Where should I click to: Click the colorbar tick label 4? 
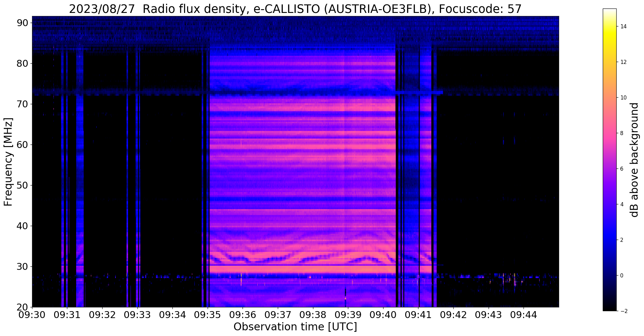(621, 204)
